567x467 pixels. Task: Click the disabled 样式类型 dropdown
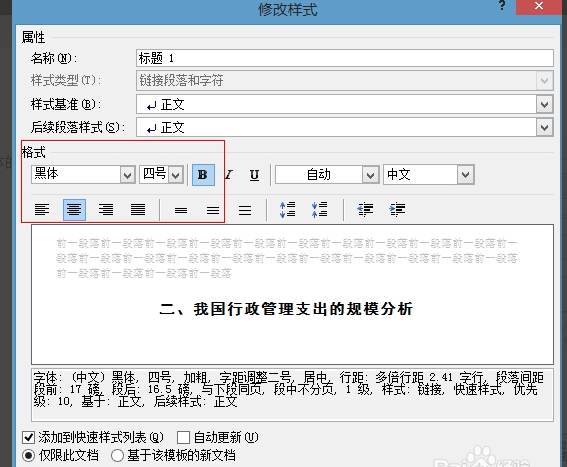click(345, 80)
